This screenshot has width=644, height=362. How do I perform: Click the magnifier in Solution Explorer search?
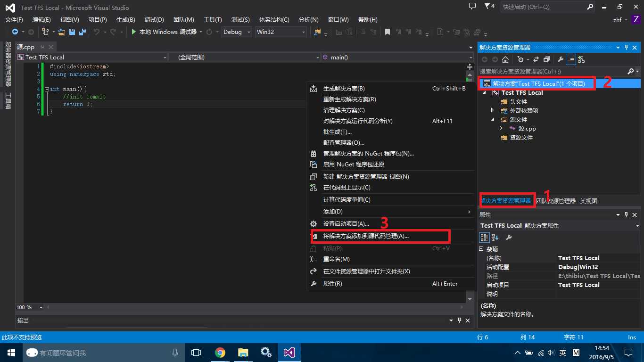coord(631,71)
